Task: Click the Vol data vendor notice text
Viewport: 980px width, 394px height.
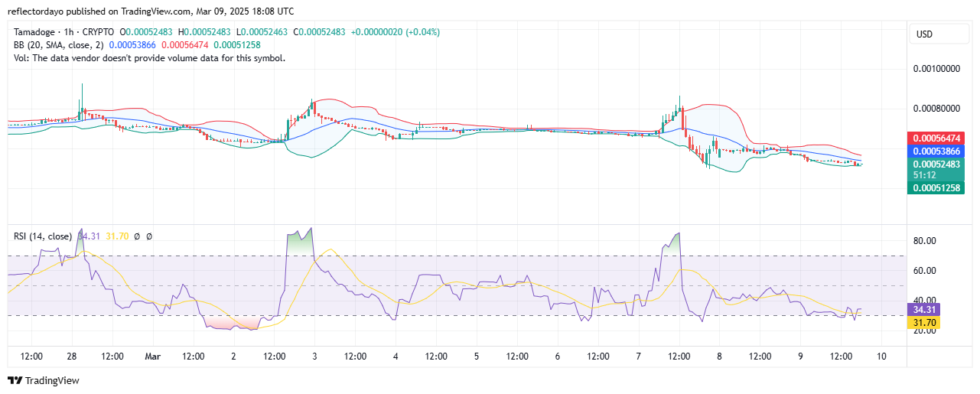Action: click(x=149, y=58)
